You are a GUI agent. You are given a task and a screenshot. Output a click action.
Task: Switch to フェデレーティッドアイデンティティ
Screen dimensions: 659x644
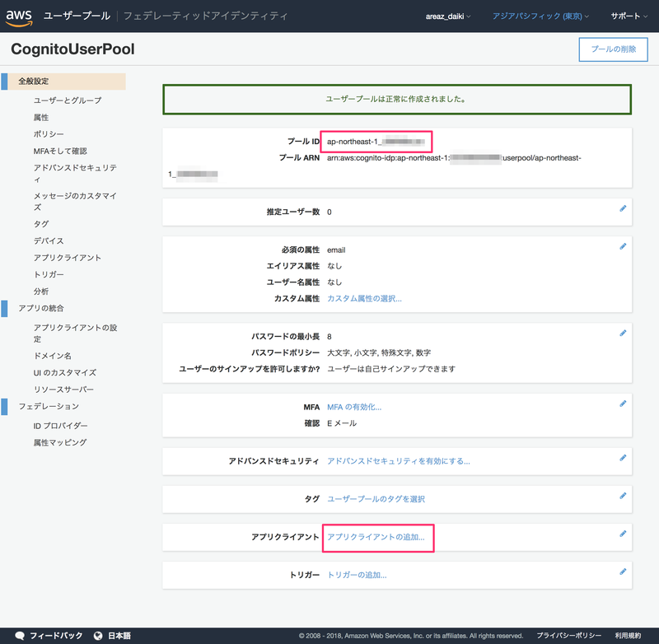tap(205, 16)
